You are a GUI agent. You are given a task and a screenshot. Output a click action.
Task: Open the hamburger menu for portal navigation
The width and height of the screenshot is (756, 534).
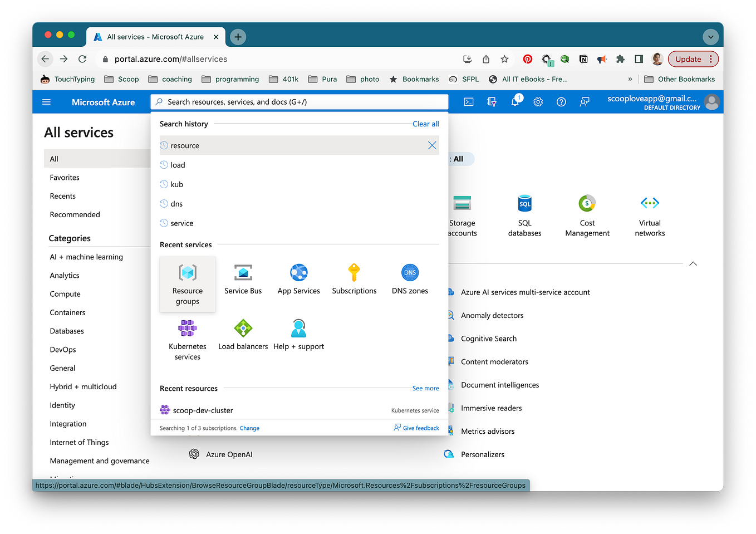[x=46, y=102]
